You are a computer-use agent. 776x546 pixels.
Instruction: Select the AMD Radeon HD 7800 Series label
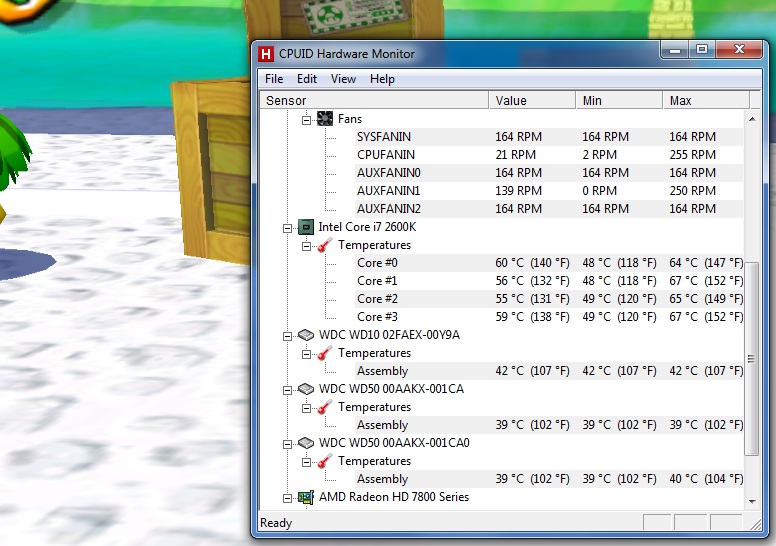point(394,497)
